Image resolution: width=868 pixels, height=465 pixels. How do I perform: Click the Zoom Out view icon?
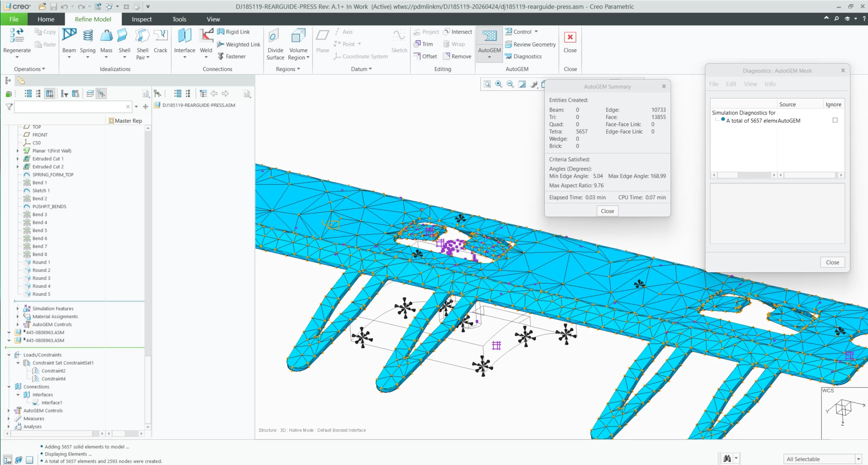pos(510,84)
